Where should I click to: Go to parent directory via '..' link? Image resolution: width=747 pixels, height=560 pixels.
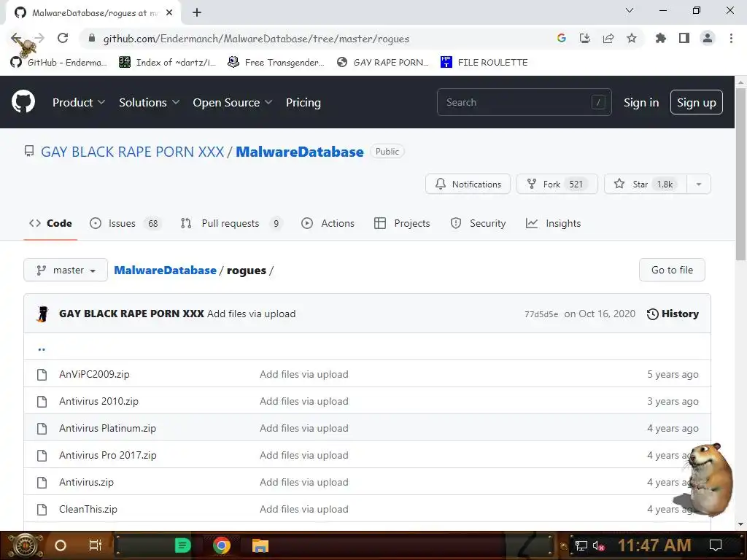[x=42, y=349]
